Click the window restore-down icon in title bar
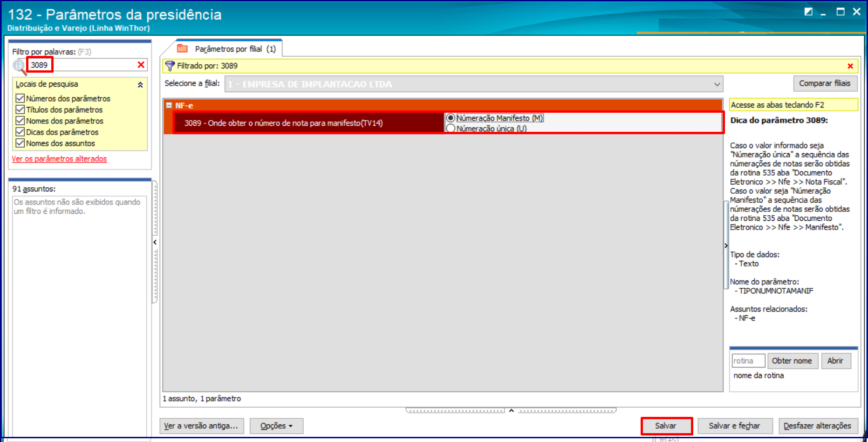Image resolution: width=868 pixels, height=442 pixels. click(x=808, y=12)
